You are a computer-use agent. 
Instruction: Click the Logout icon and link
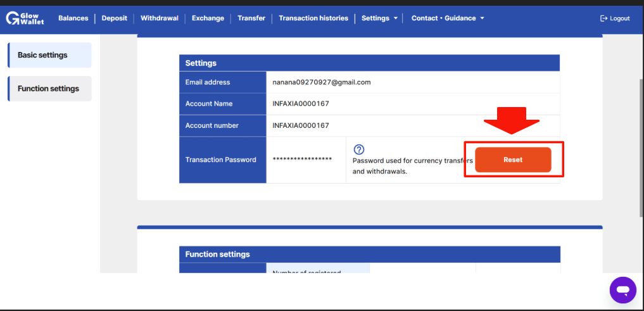(615, 18)
